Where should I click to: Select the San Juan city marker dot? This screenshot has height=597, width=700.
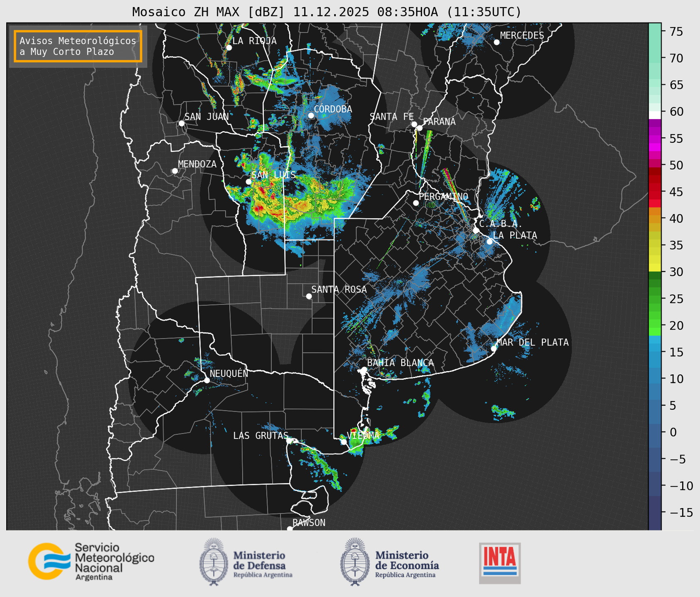coord(181,123)
